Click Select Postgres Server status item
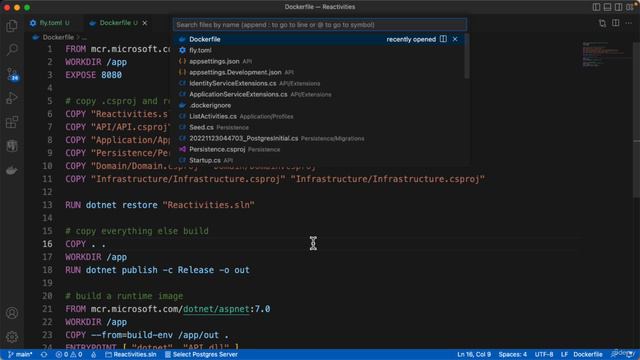Screen dimensions: 640x360 click(x=201, y=354)
